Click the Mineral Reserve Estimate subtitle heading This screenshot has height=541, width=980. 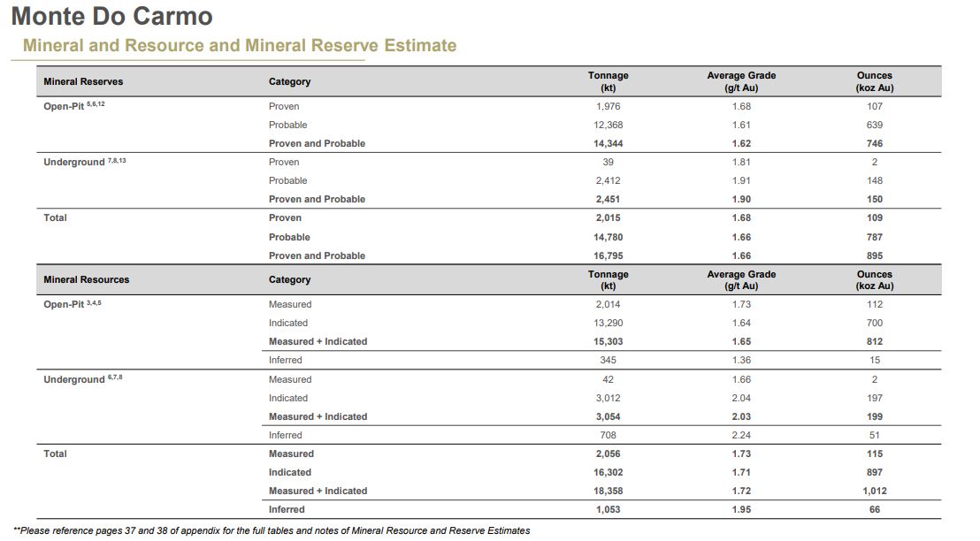[x=240, y=45]
